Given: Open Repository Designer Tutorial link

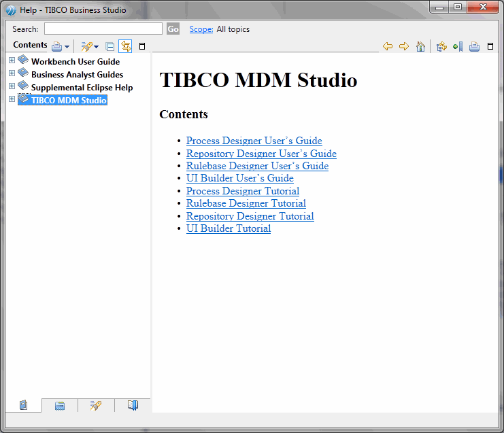Looking at the screenshot, I should pyautogui.click(x=250, y=216).
